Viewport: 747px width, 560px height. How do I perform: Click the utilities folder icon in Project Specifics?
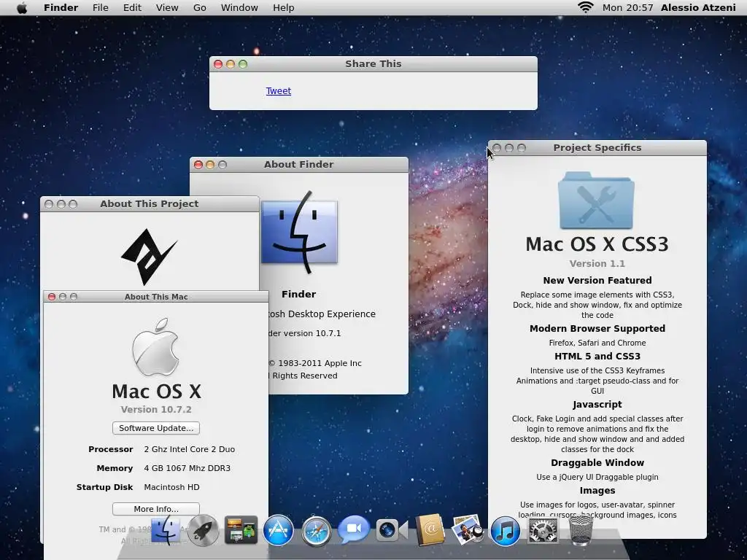tap(597, 201)
